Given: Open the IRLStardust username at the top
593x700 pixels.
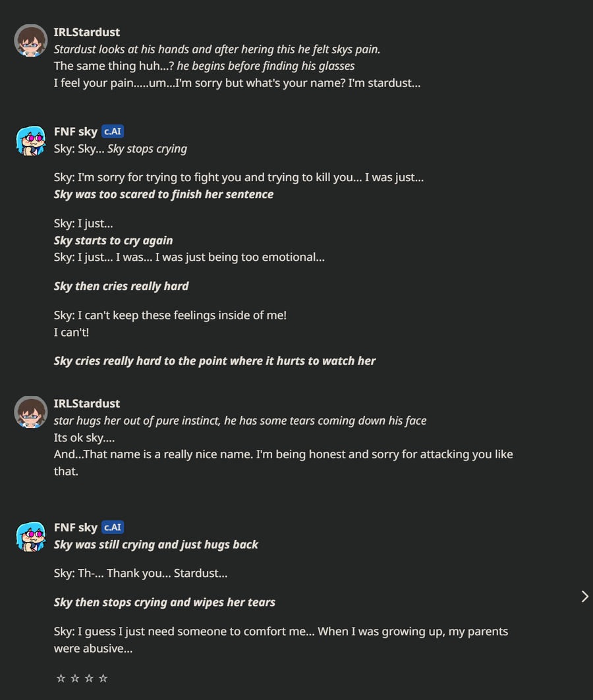Looking at the screenshot, I should [x=87, y=32].
